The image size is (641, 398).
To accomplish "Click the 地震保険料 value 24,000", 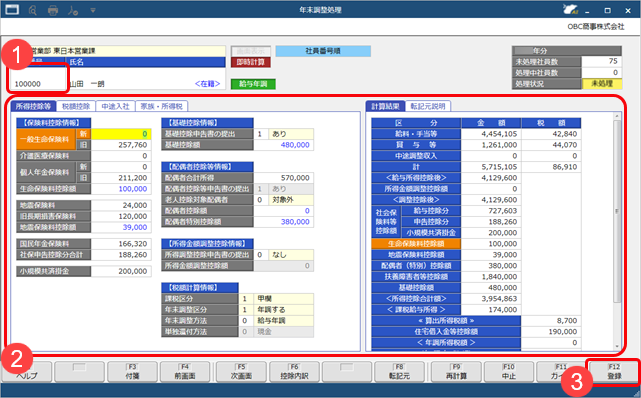I will [x=121, y=205].
